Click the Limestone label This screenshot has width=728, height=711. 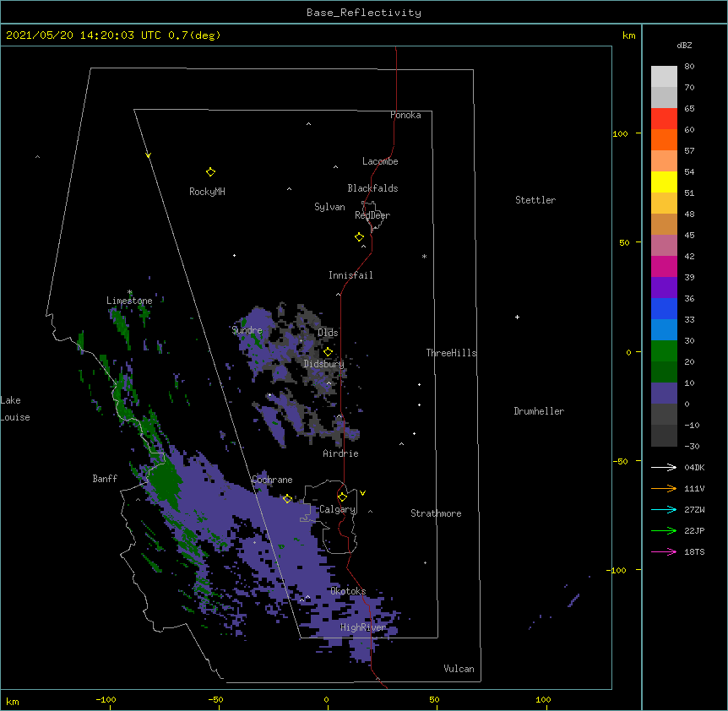click(129, 301)
